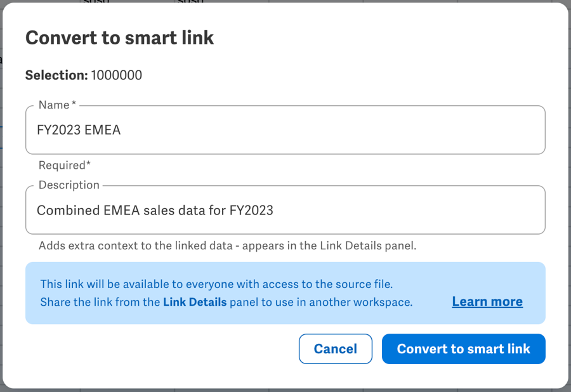Click the Description text field
This screenshot has height=392, width=571.
click(285, 210)
